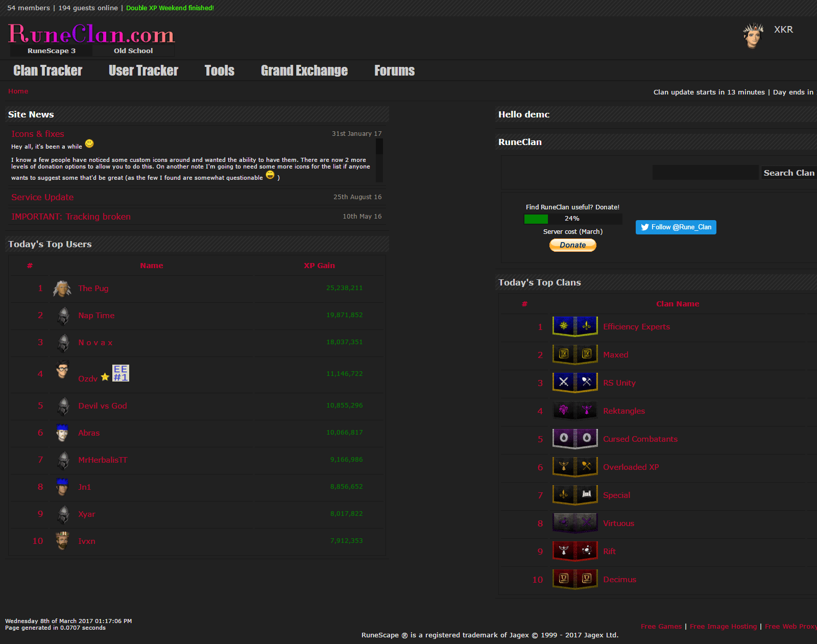
Task: Click the Clan Name column header
Action: [x=678, y=304]
